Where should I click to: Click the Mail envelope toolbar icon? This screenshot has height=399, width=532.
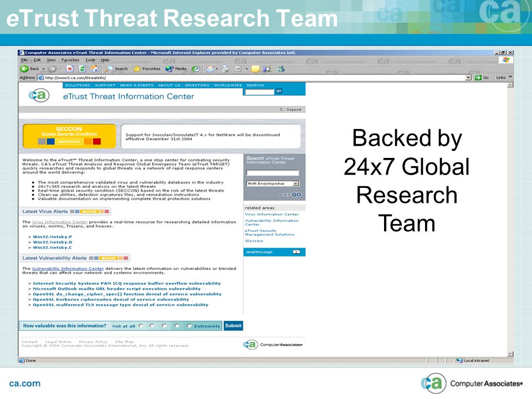click(211, 69)
